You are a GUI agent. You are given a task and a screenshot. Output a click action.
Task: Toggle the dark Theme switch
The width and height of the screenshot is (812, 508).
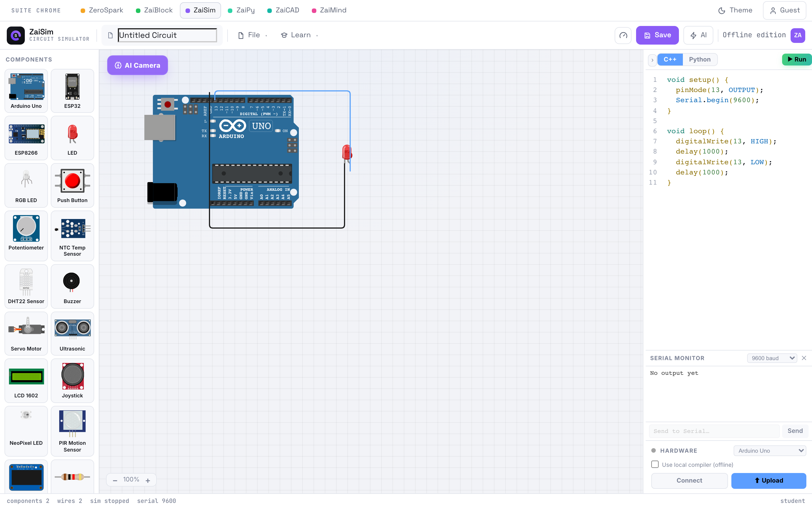point(735,10)
